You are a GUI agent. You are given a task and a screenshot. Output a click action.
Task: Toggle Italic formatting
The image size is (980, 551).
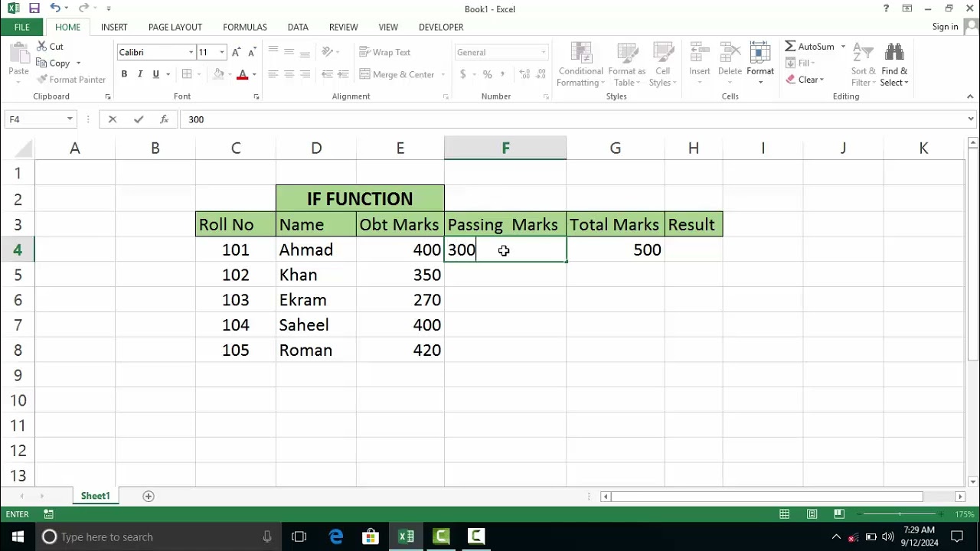pos(140,74)
